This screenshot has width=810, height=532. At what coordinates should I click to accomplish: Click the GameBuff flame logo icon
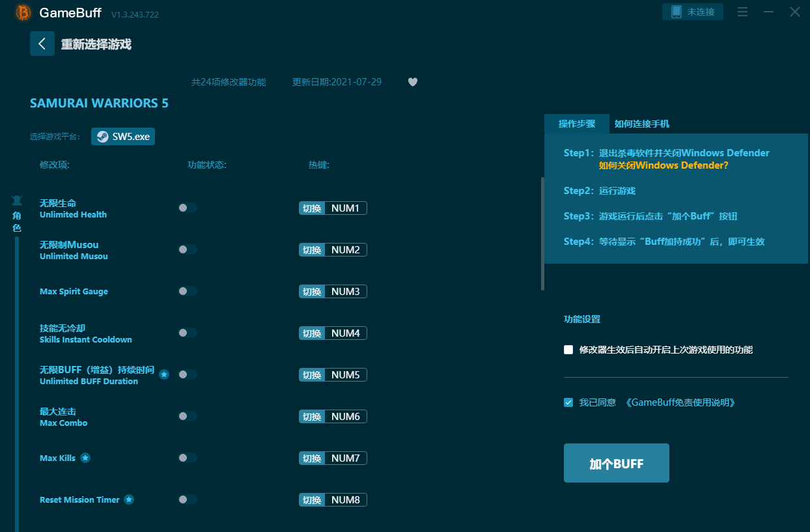click(23, 12)
